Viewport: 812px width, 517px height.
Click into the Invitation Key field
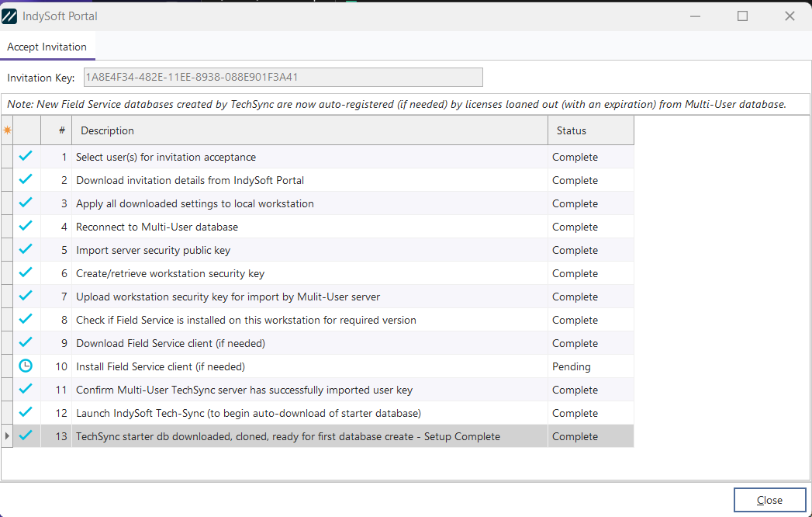pos(282,77)
